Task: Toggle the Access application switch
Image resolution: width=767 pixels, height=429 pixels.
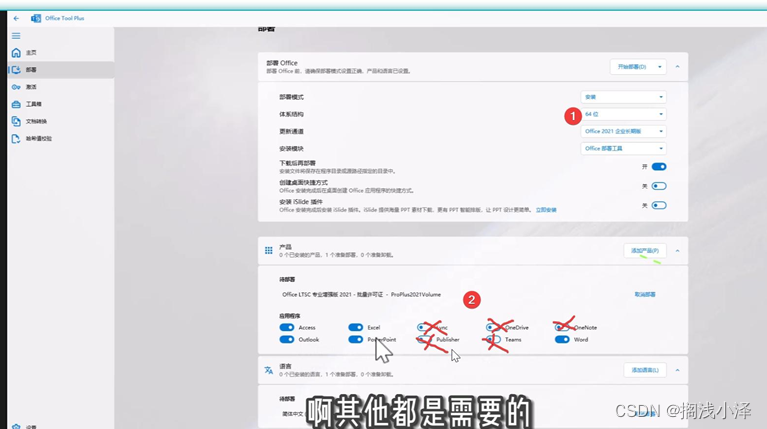Action: tap(287, 327)
